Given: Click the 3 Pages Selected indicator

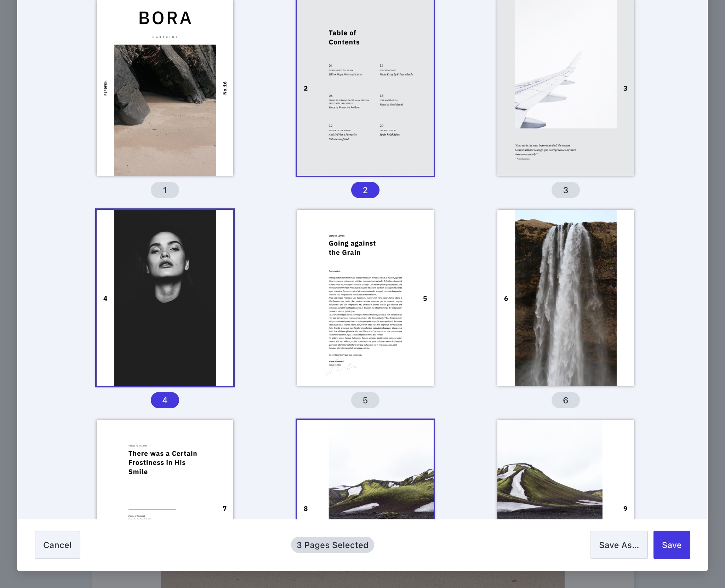Looking at the screenshot, I should (332, 545).
